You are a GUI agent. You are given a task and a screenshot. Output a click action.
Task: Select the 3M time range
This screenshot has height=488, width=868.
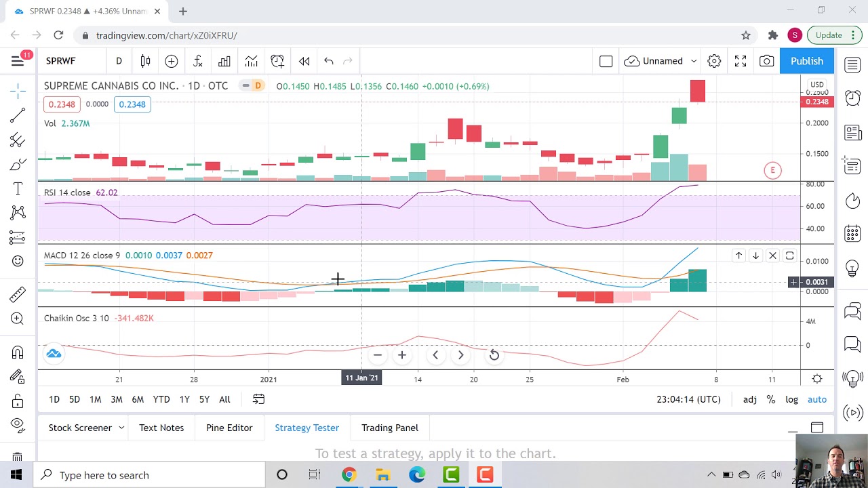tap(117, 399)
